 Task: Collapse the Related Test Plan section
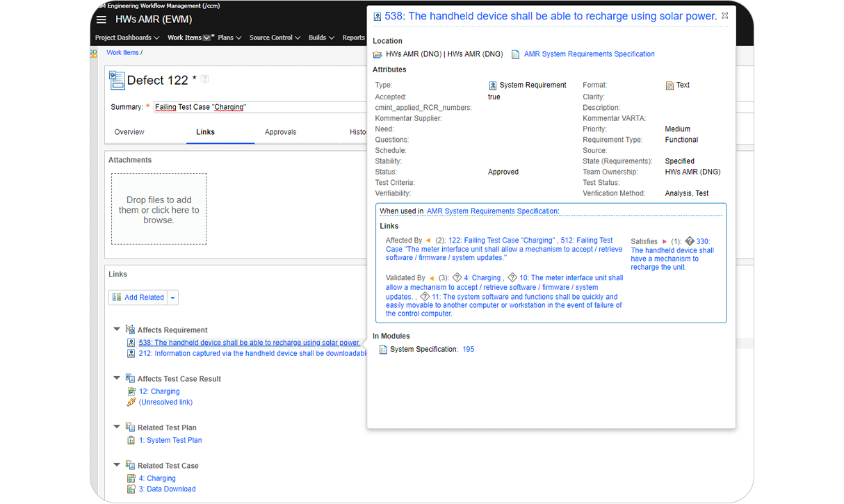click(116, 426)
